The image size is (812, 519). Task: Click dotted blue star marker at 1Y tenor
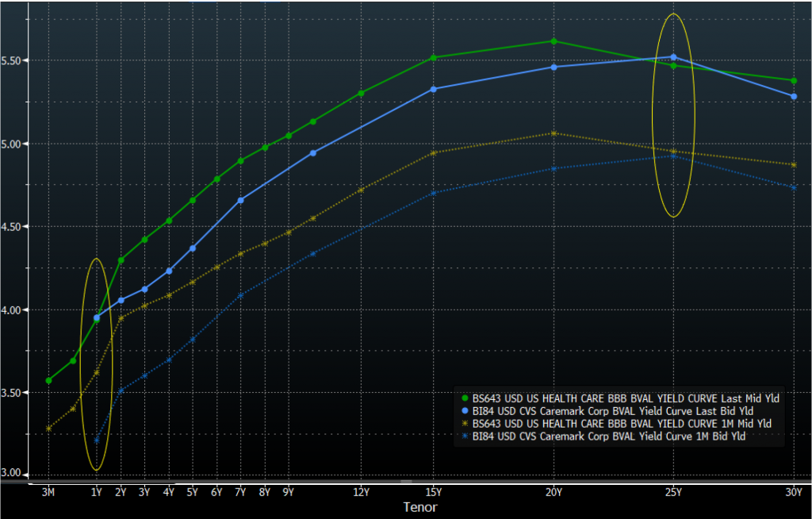97,440
